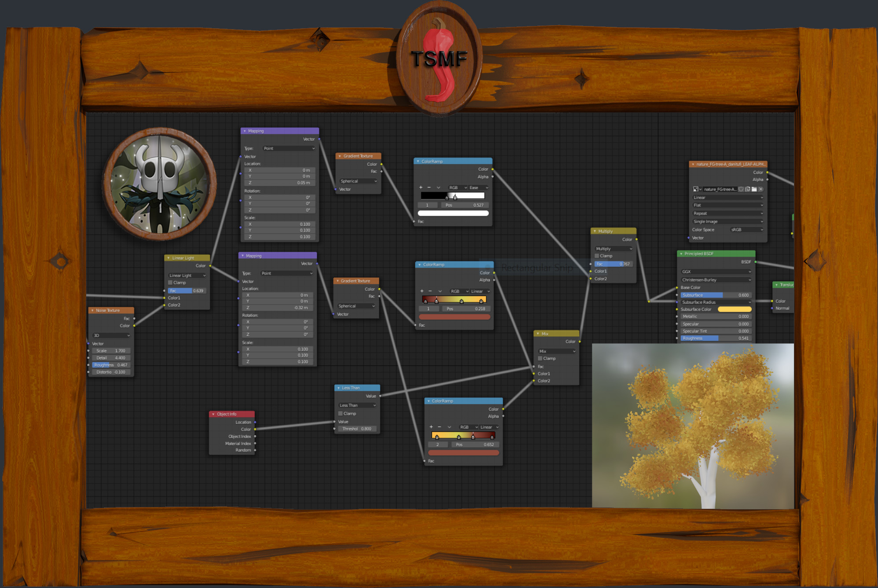Click the fake user shield icon

tap(741, 189)
